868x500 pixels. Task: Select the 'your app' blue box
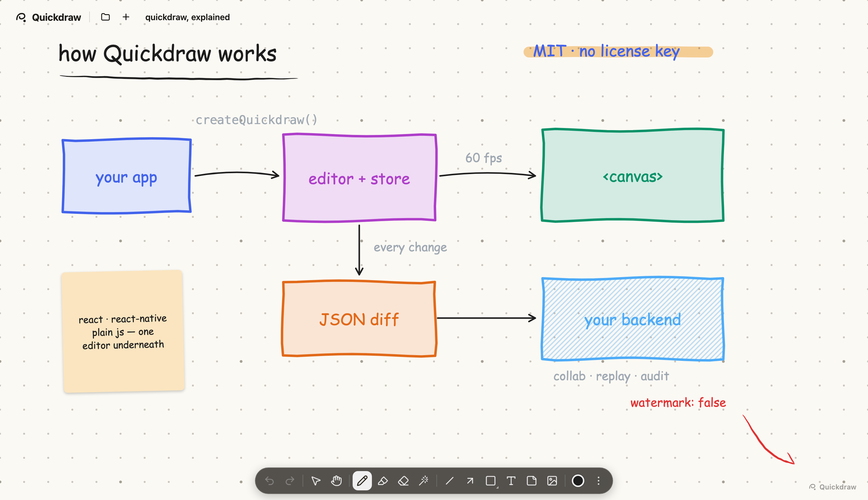click(x=127, y=176)
